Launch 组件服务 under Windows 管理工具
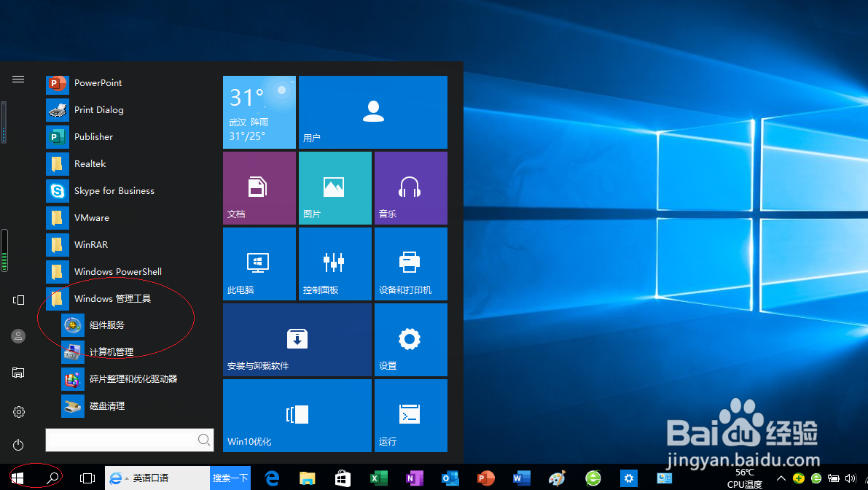The width and height of the screenshot is (868, 490). pyautogui.click(x=108, y=324)
